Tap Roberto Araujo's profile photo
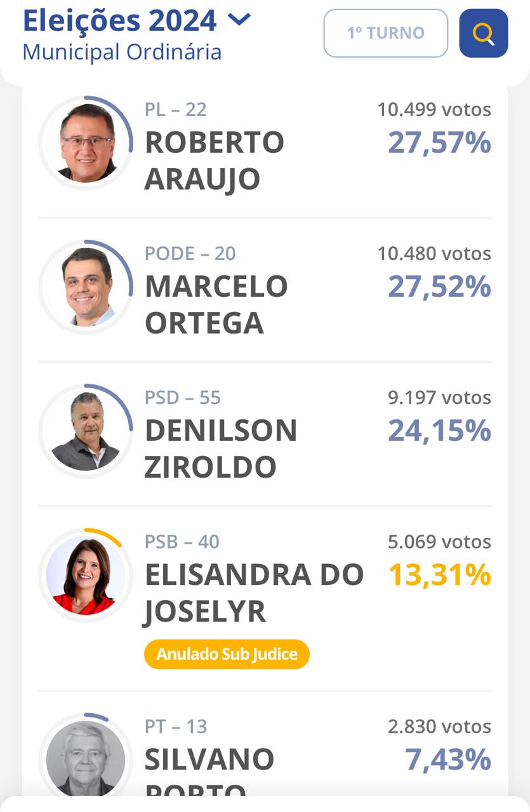530x812 pixels. coord(87,143)
